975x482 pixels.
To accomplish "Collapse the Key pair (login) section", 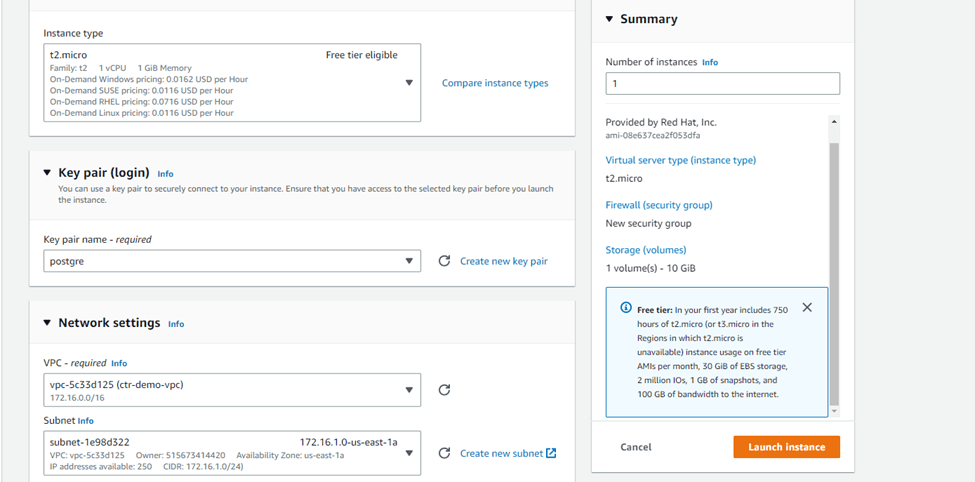I will pyautogui.click(x=47, y=172).
